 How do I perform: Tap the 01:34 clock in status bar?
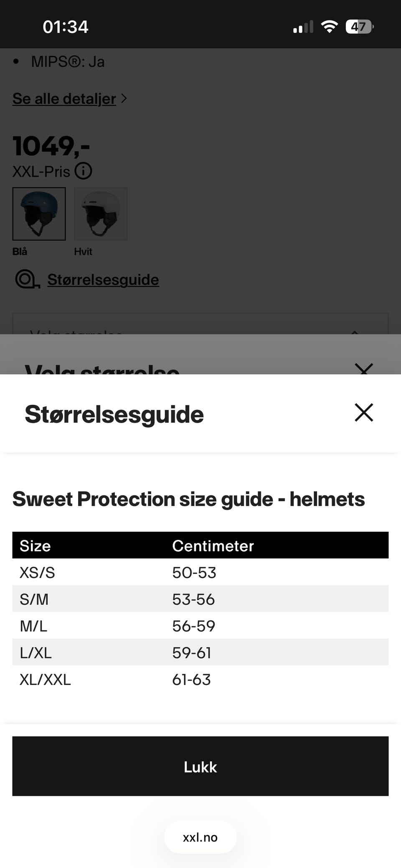click(x=66, y=27)
